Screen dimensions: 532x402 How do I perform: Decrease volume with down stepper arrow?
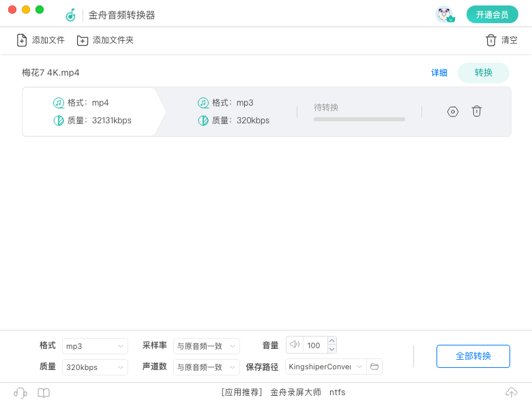pos(332,349)
